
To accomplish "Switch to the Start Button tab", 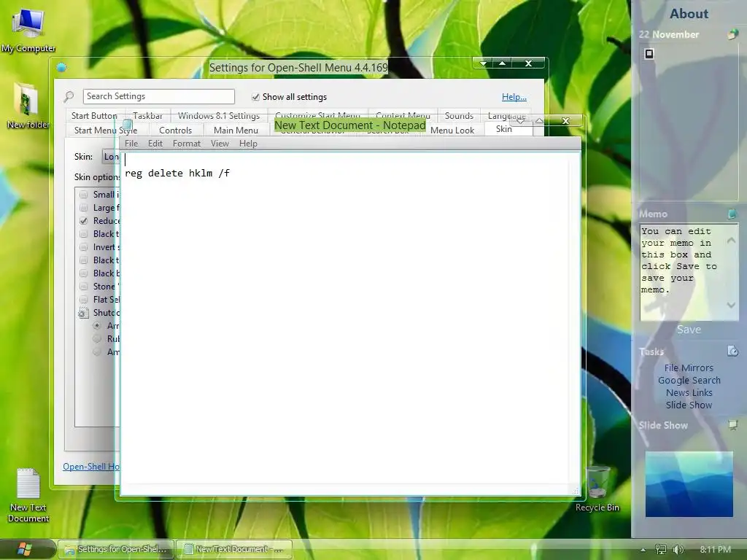I will coord(94,116).
